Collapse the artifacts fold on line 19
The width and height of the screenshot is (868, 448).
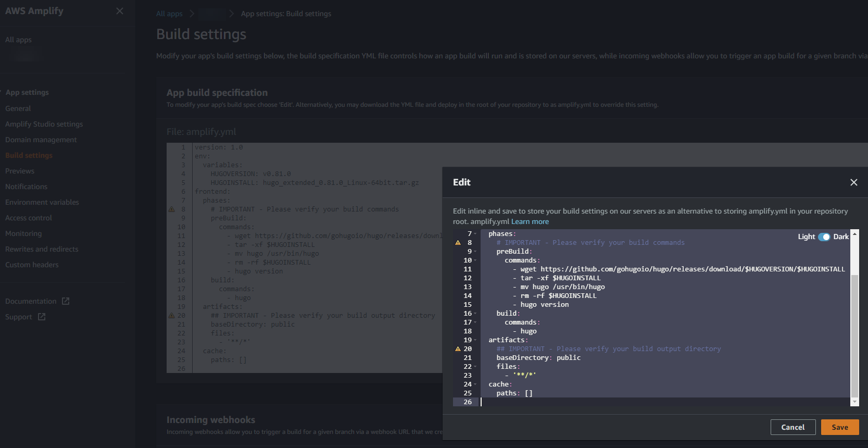point(475,340)
